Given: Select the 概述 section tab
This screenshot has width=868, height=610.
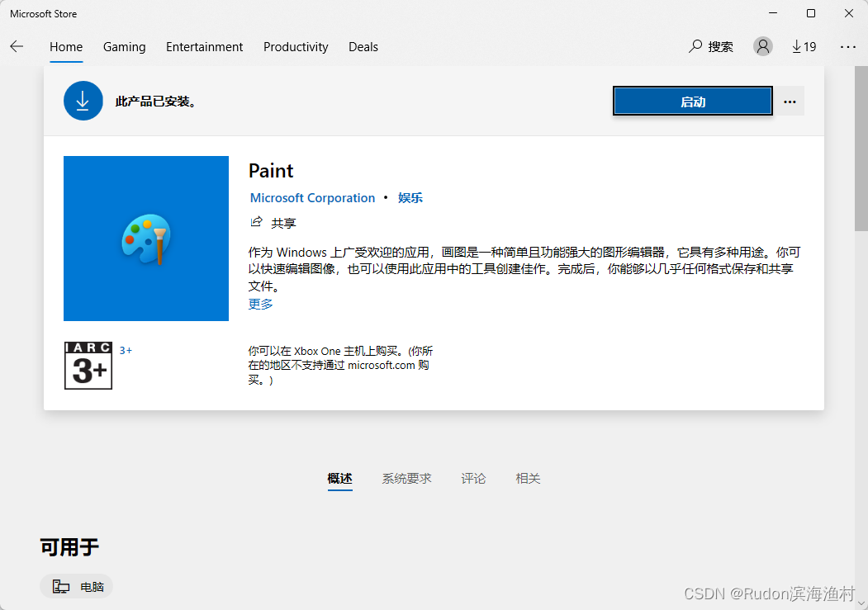Looking at the screenshot, I should click(x=340, y=479).
